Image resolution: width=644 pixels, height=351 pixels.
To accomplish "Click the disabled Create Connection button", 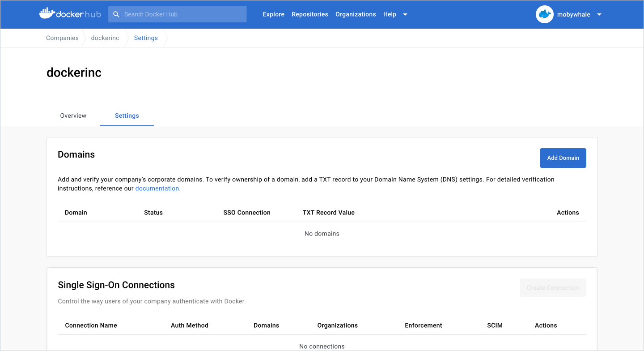I will (553, 288).
